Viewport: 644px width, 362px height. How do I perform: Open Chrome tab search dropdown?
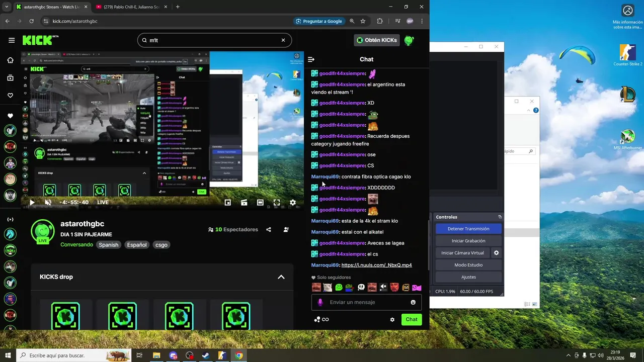[7, 7]
